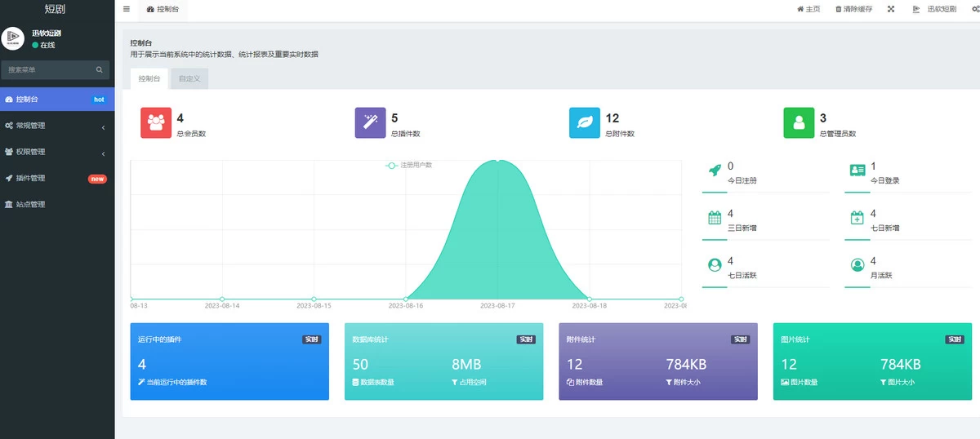The width and height of the screenshot is (980, 439).
Task: Click the fullscreen toggle icon
Action: click(891, 9)
